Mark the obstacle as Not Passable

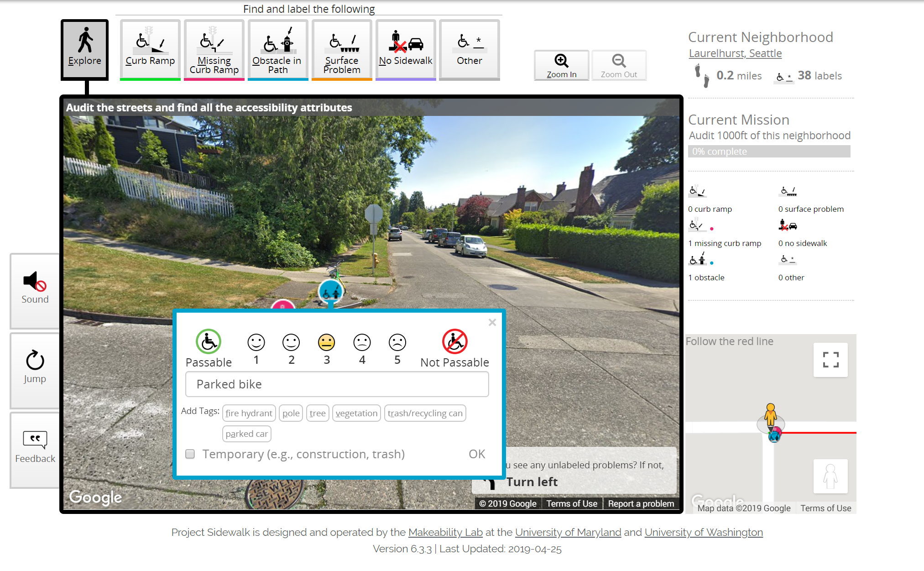pos(454,341)
